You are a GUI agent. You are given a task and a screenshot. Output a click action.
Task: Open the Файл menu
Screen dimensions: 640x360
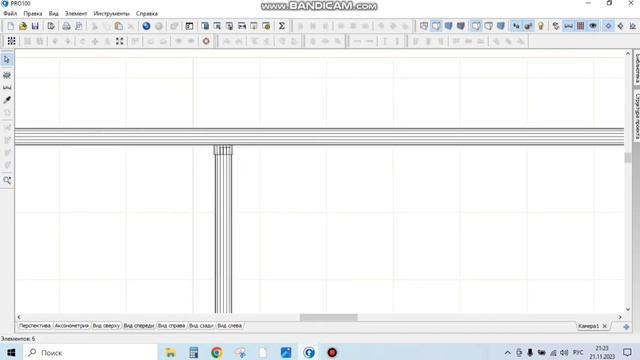(x=10, y=13)
